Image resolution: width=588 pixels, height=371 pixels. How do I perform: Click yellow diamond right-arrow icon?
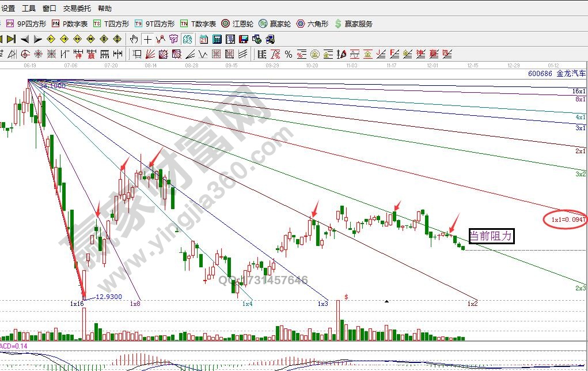click(64, 39)
